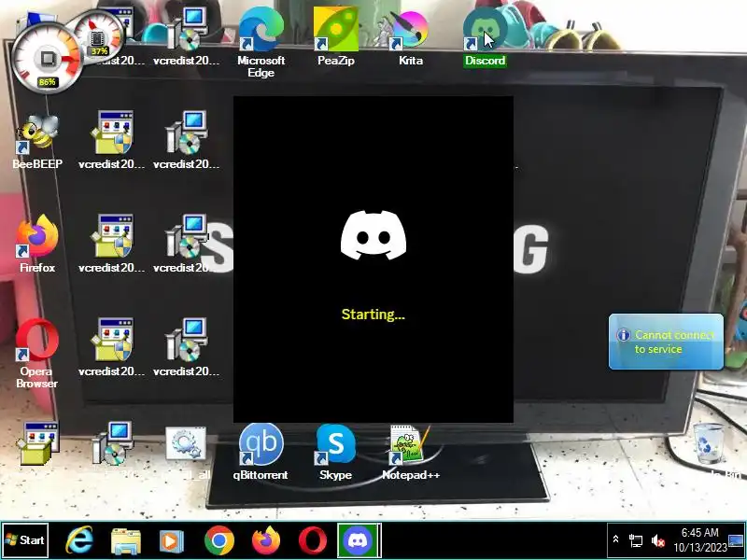This screenshot has height=560, width=747.
Task: Select the Notepad++ desktop shortcut
Action: click(x=410, y=452)
